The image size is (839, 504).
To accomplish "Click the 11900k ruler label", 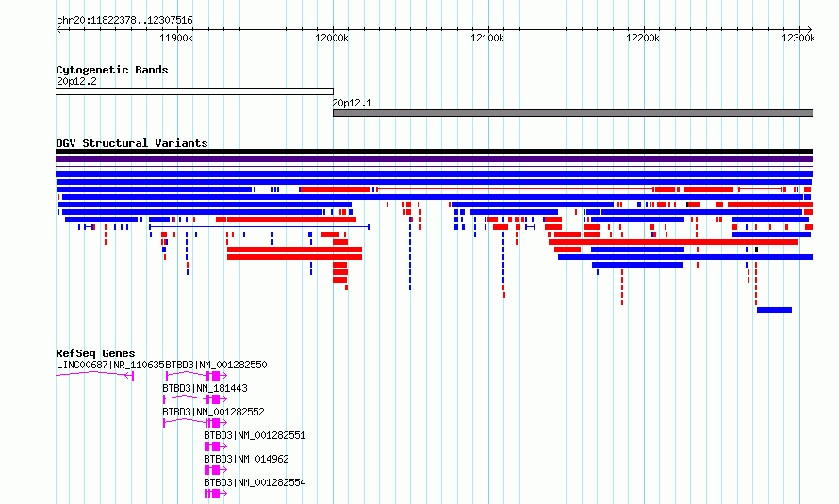I will 176,38.
